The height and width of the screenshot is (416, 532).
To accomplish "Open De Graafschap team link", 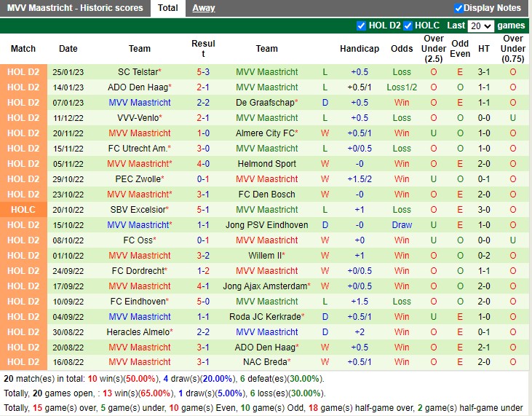I will 266,103.
